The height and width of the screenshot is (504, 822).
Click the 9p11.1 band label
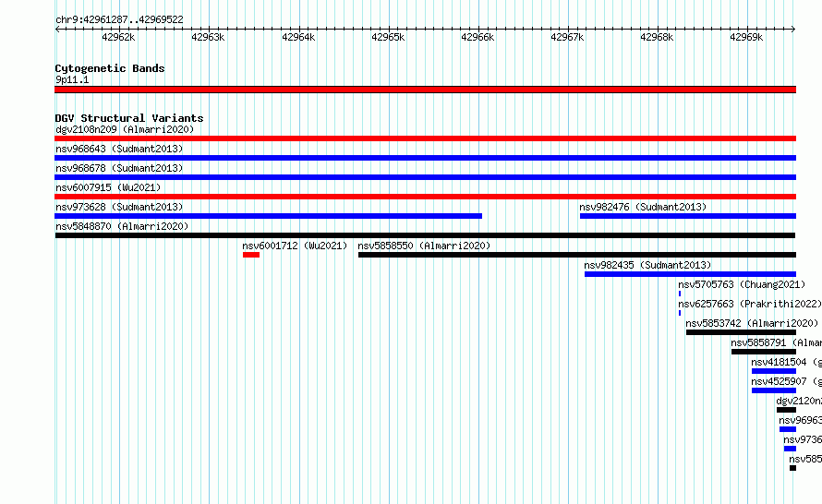[72, 79]
